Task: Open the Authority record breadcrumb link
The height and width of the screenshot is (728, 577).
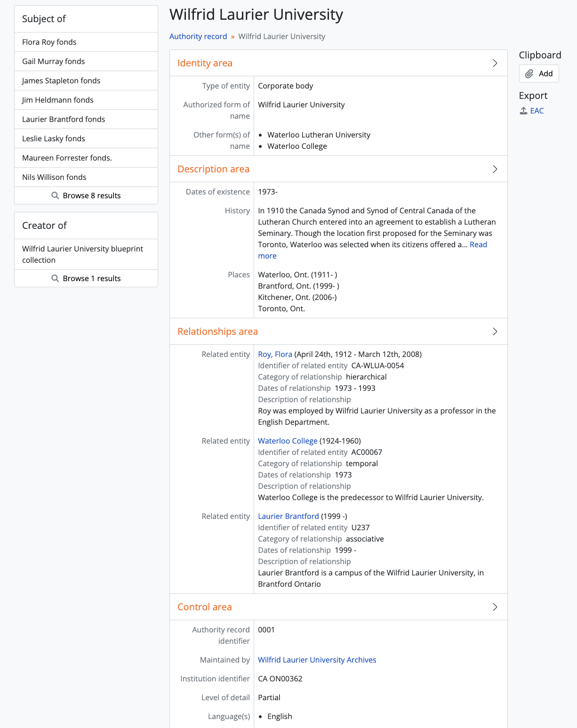Action: (198, 36)
